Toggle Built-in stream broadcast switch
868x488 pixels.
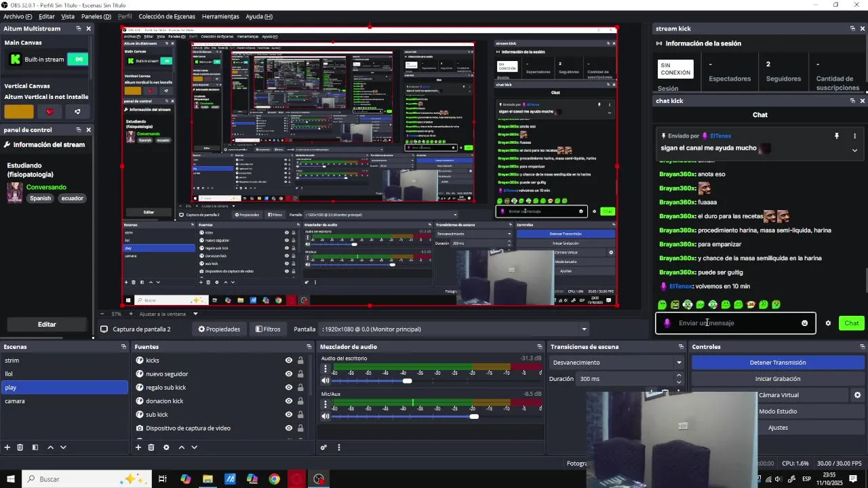click(78, 60)
